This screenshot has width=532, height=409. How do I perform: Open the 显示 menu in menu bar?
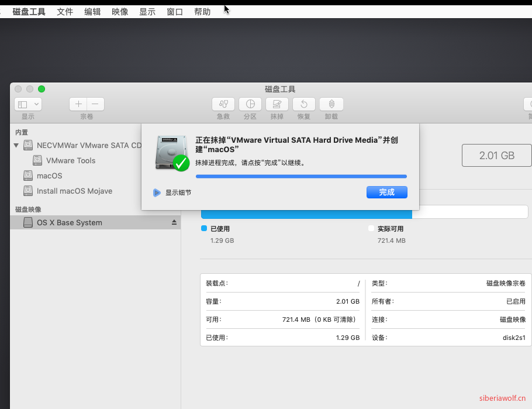pyautogui.click(x=147, y=12)
